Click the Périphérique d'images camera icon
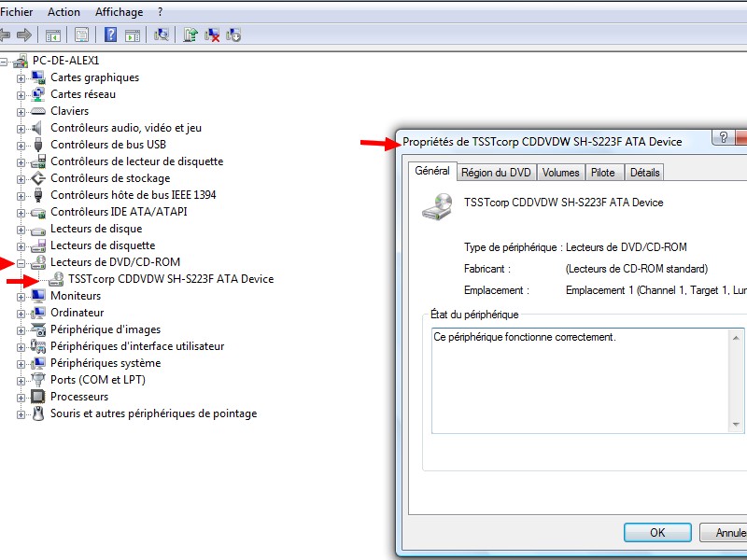 point(38,329)
